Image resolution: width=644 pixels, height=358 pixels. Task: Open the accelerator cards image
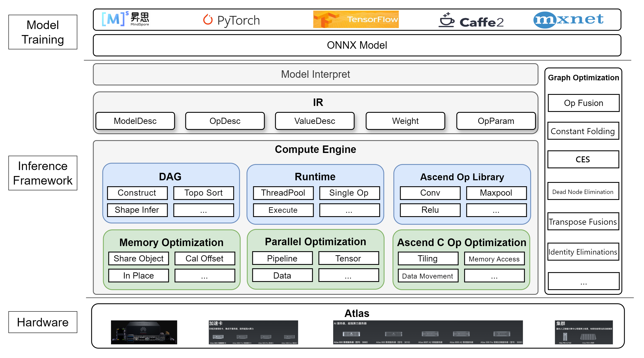[253, 332]
